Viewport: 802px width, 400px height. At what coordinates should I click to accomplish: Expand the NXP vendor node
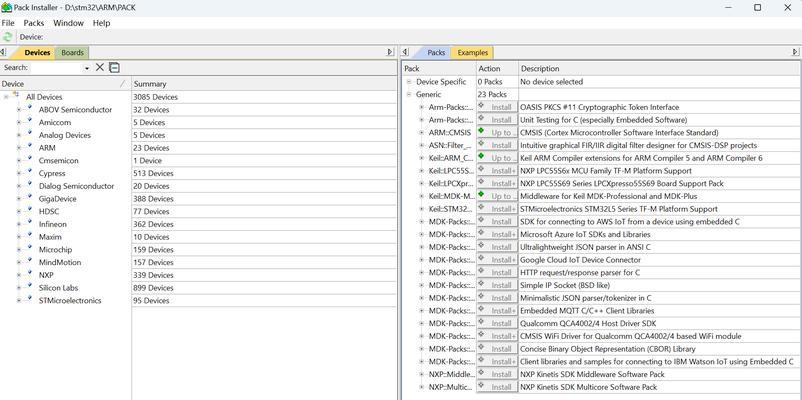click(x=18, y=275)
